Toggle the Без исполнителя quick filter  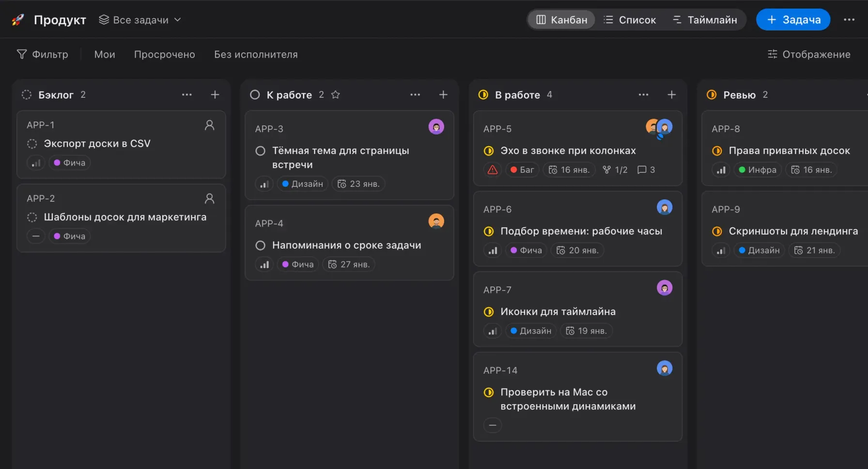(256, 54)
